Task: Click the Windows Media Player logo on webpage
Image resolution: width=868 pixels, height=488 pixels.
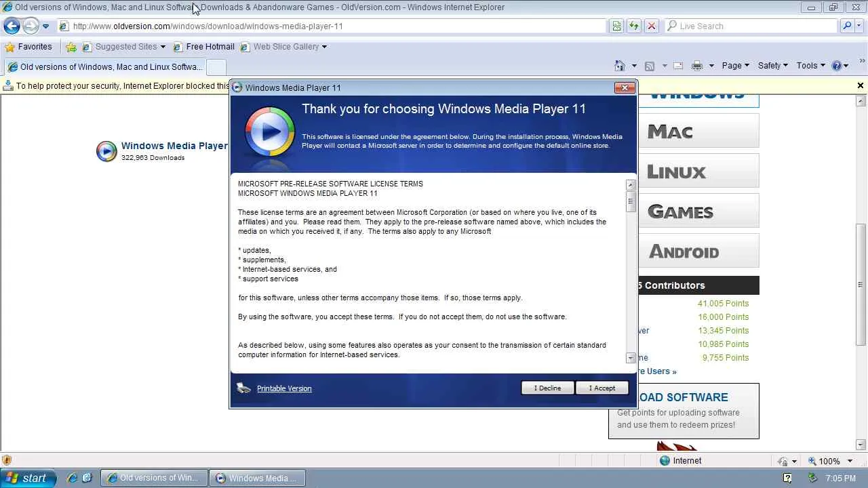Action: point(106,150)
